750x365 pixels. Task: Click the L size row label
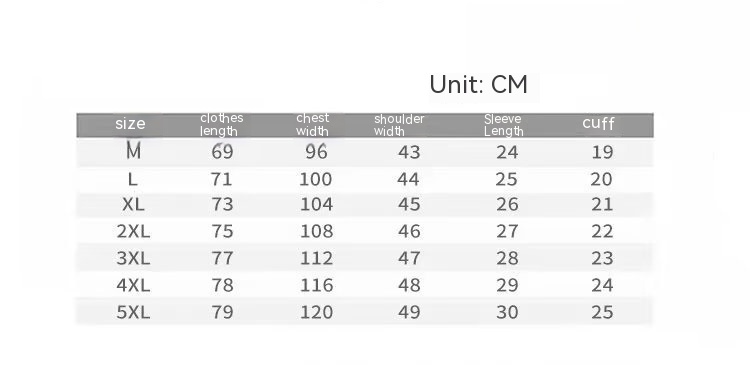click(x=133, y=179)
